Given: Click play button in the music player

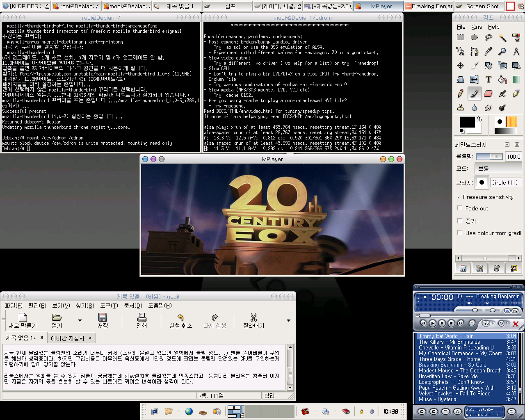Looking at the screenshot, I should (x=432, y=323).
